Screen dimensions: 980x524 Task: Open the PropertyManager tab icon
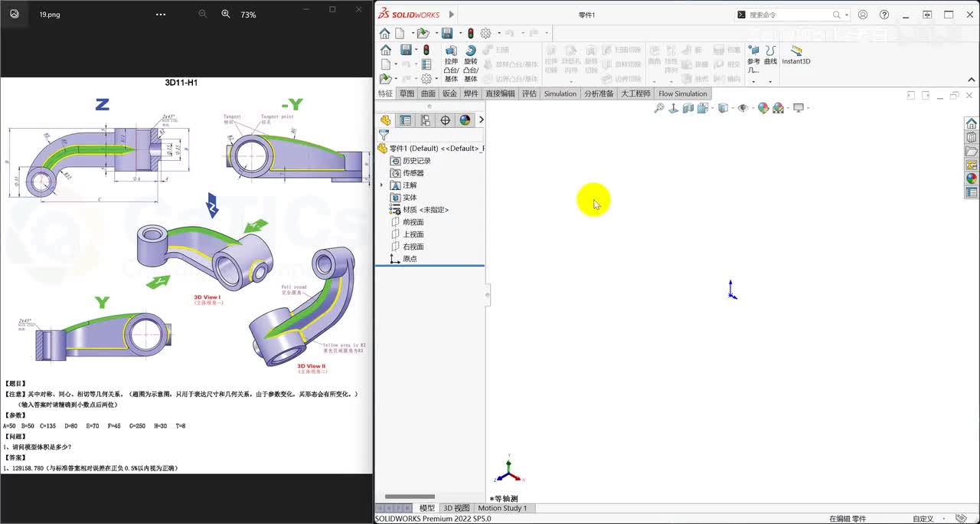[x=405, y=120]
